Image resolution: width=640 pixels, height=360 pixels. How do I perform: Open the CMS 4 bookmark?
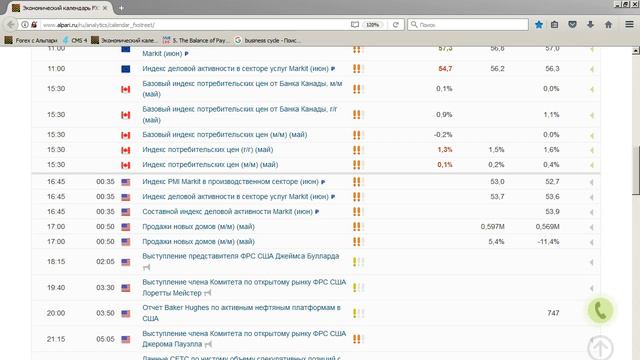tap(75, 40)
